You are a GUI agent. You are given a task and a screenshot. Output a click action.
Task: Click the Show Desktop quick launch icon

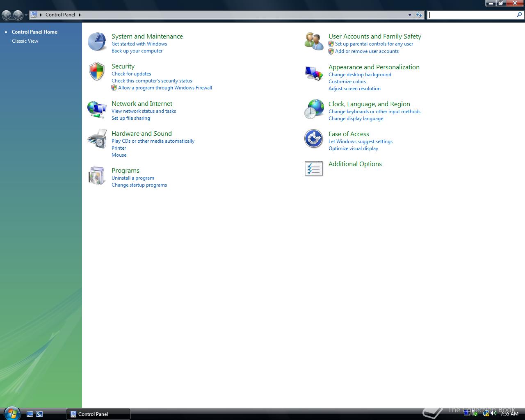(30, 414)
